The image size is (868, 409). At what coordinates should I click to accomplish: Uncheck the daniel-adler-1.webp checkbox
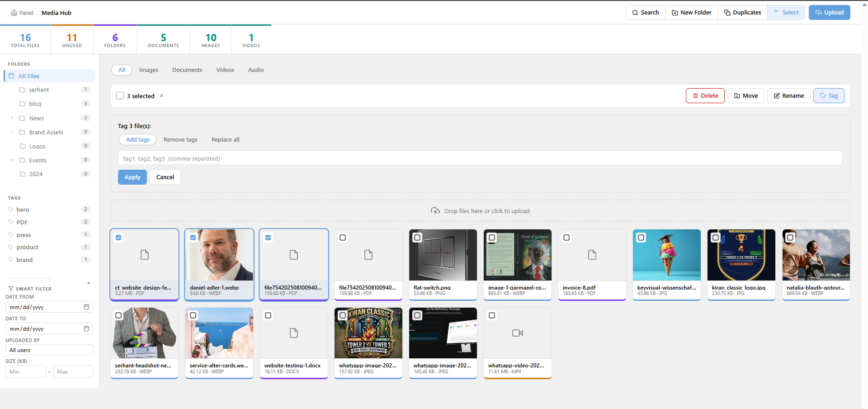click(193, 238)
